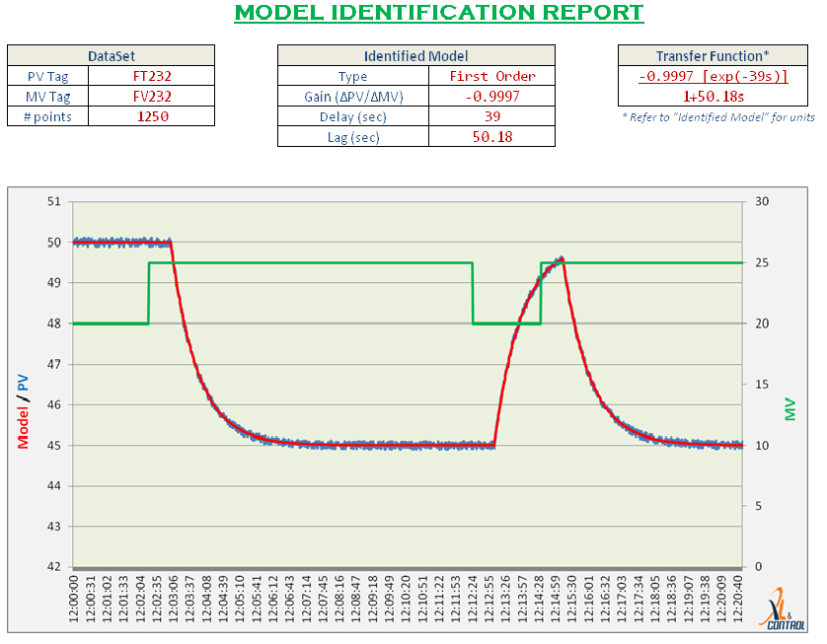Screen dimensions: 827x644
Task: Click the Transfer Function* header
Action: [x=713, y=55]
